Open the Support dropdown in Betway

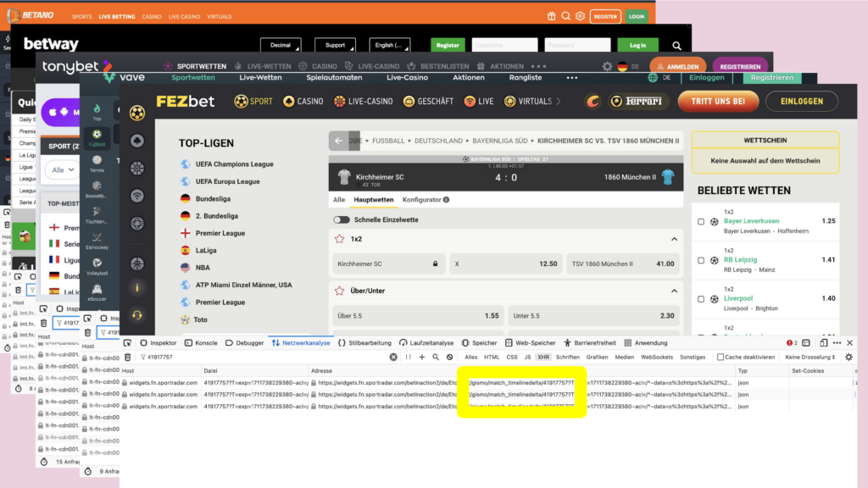(335, 46)
